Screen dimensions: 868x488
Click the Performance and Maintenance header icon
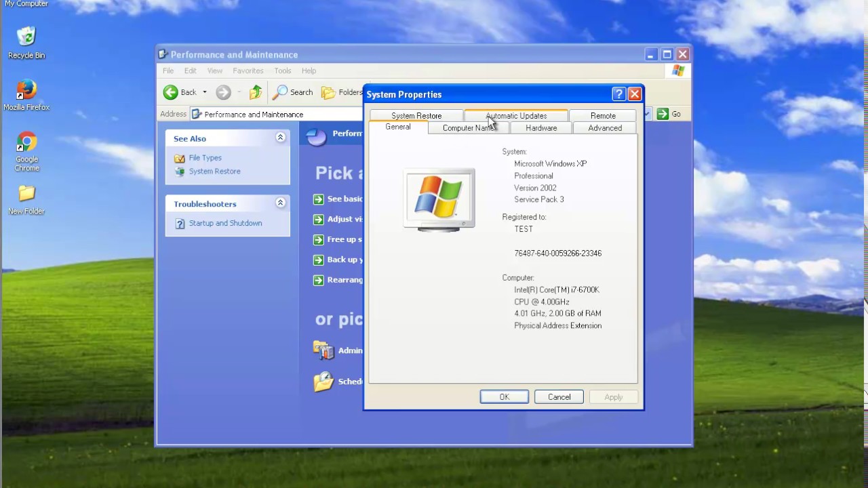[x=316, y=136]
